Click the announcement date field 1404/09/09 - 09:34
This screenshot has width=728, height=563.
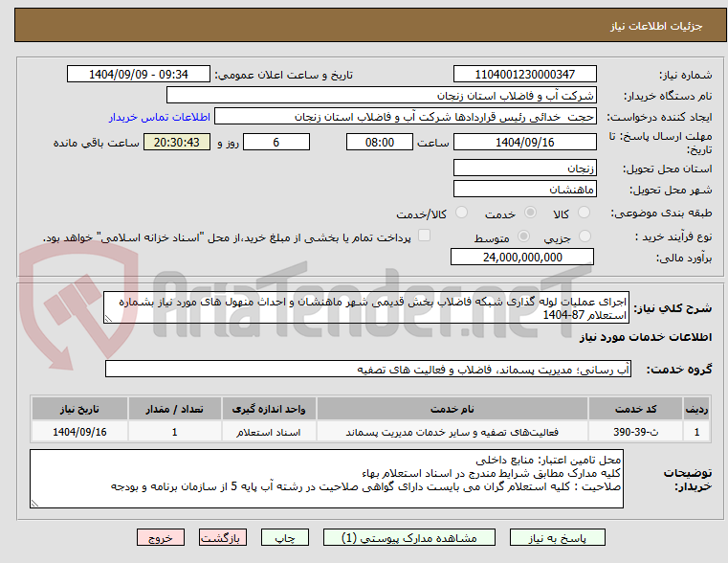tap(139, 75)
